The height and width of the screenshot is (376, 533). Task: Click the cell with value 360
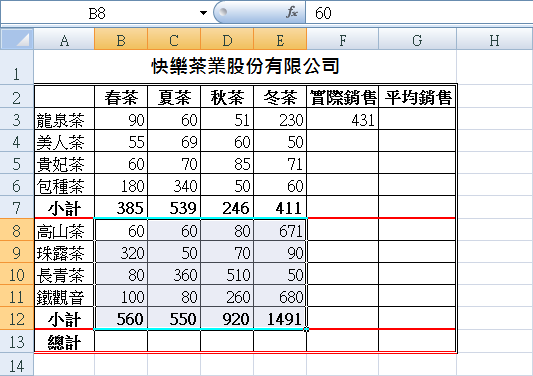point(174,274)
